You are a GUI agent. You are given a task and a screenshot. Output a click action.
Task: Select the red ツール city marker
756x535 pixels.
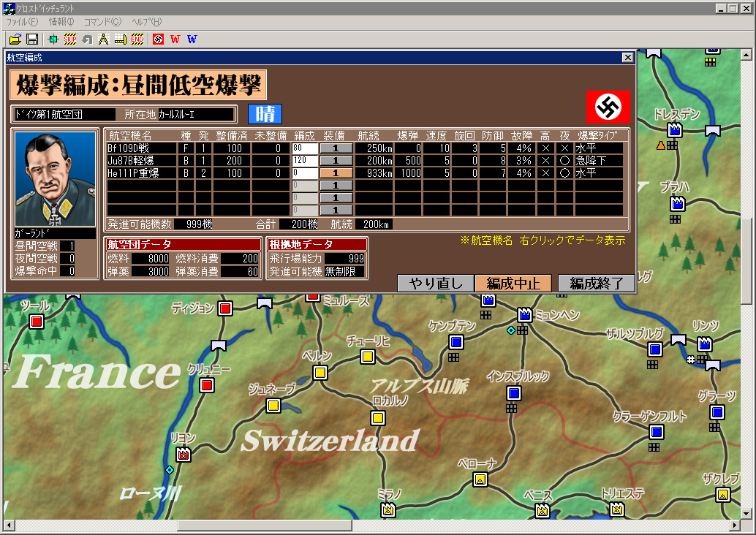37,322
